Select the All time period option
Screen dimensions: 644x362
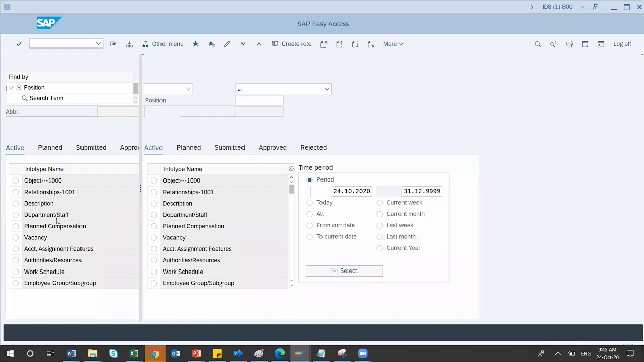(x=309, y=214)
